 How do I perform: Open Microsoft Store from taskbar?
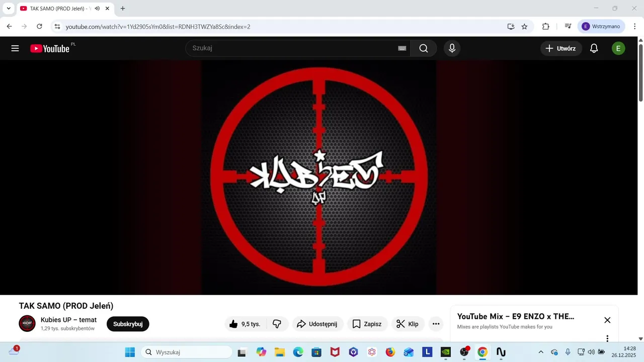coord(316,352)
